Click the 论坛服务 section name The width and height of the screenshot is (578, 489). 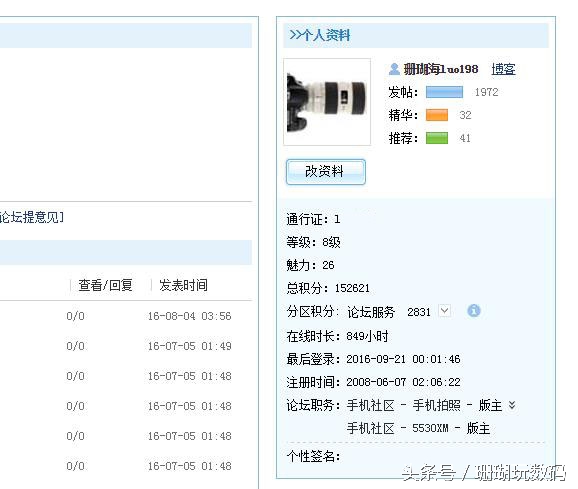point(371,312)
